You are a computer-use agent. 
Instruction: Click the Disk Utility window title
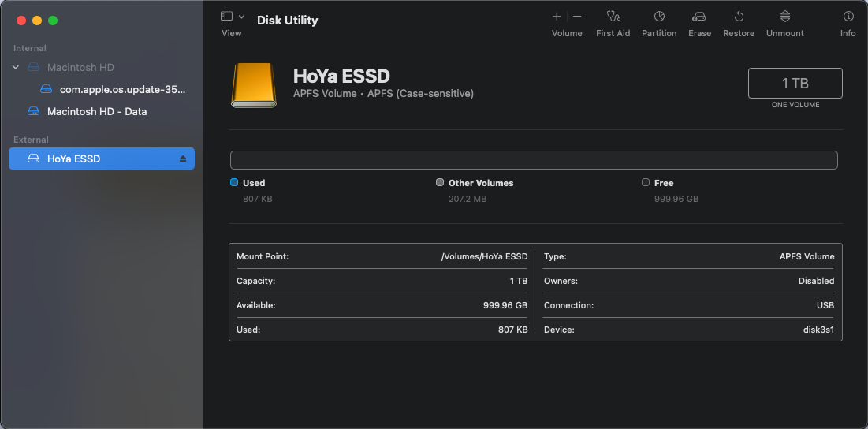(287, 21)
